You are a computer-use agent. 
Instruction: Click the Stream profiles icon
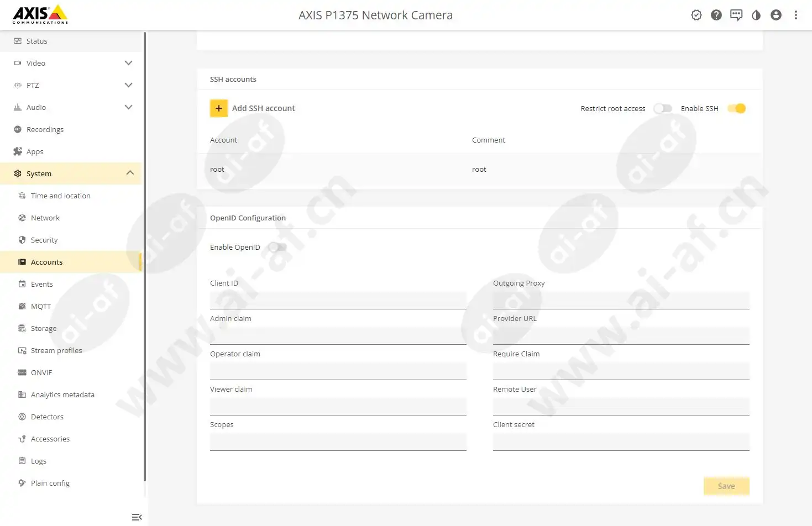[x=22, y=350]
